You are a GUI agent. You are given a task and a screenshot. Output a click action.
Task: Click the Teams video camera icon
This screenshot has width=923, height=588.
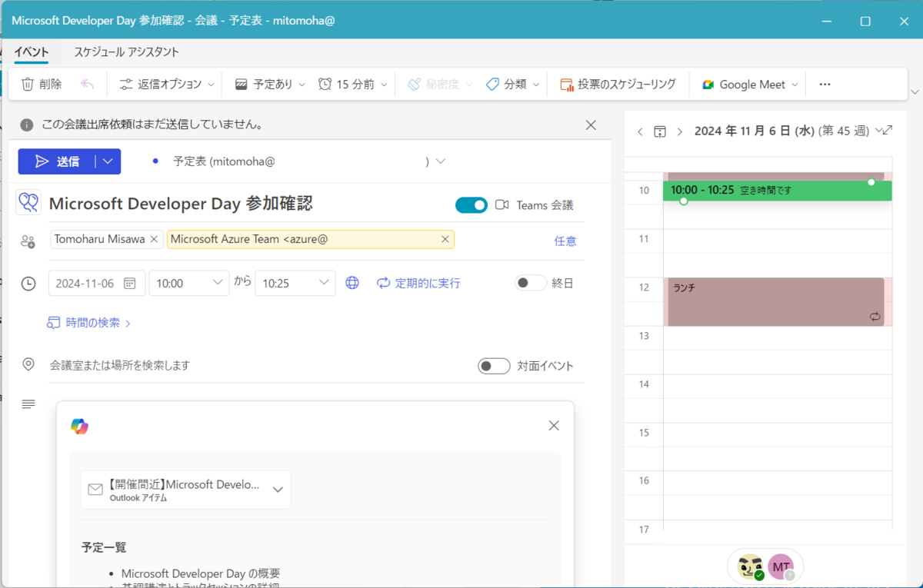(x=502, y=204)
